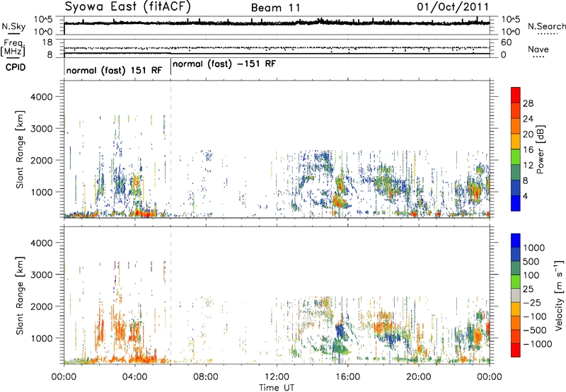Click the red top of power colorbar
This screenshot has width=566, height=392.
[x=516, y=95]
